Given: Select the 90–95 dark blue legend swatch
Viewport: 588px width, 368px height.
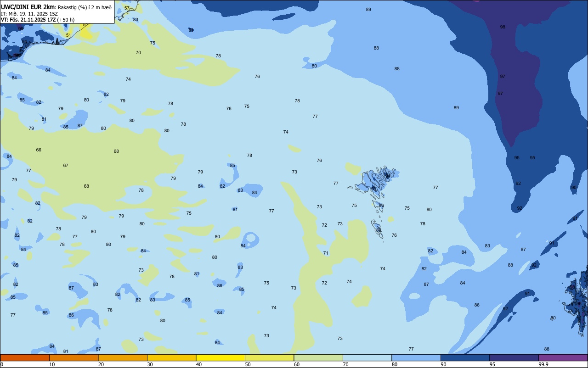Looking at the screenshot, I should tap(465, 357).
